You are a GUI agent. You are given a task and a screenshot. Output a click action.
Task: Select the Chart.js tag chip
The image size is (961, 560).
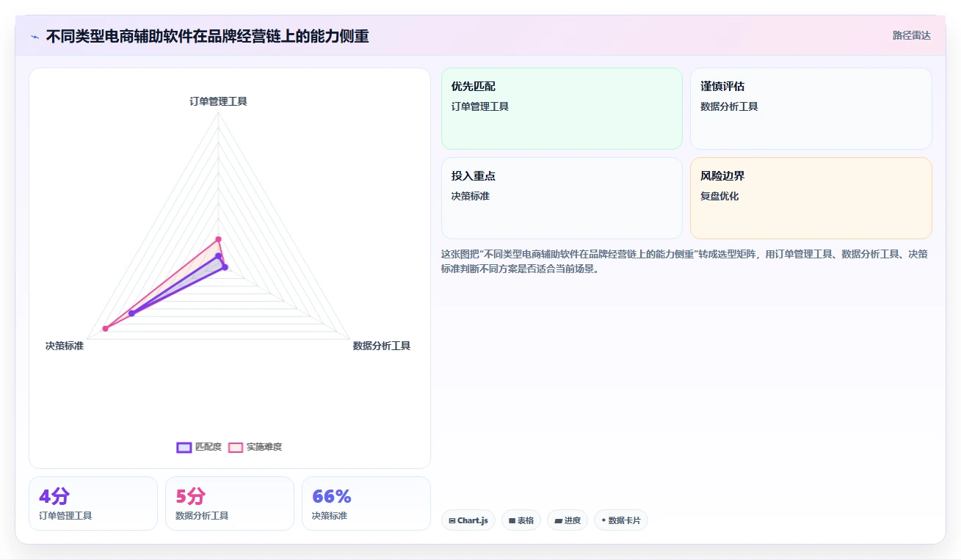pyautogui.click(x=468, y=520)
